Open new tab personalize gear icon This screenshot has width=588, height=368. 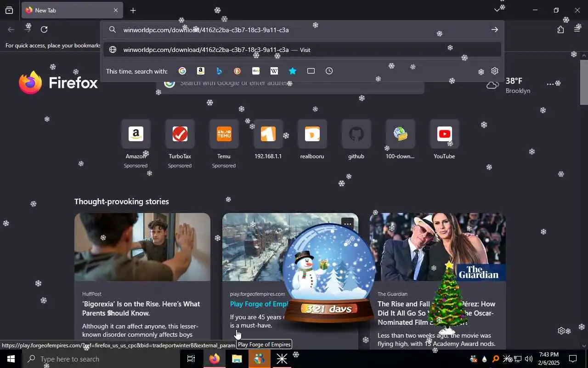pyautogui.click(x=561, y=331)
